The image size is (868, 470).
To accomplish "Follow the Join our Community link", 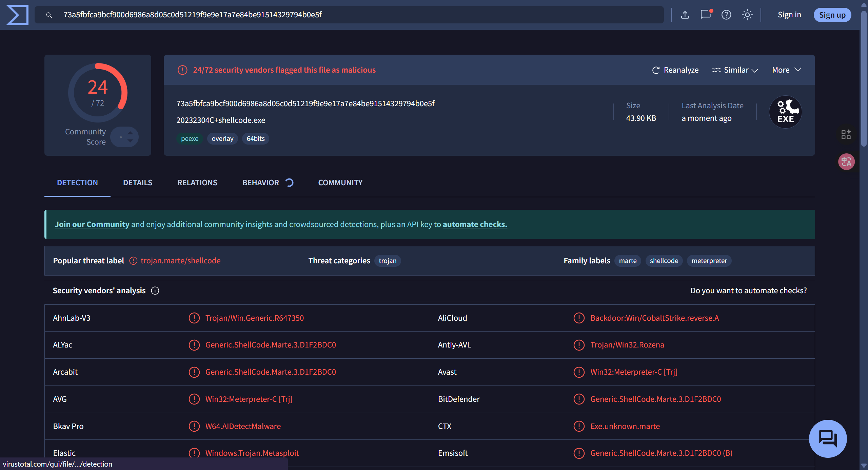I will [x=92, y=224].
